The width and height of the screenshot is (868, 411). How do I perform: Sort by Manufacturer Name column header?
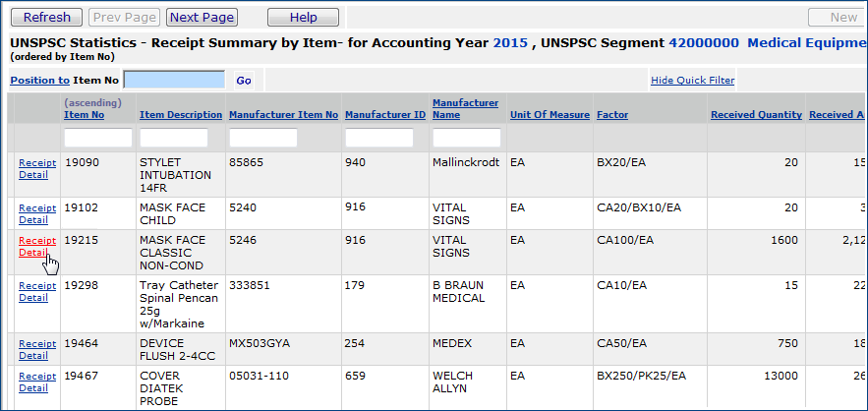465,109
